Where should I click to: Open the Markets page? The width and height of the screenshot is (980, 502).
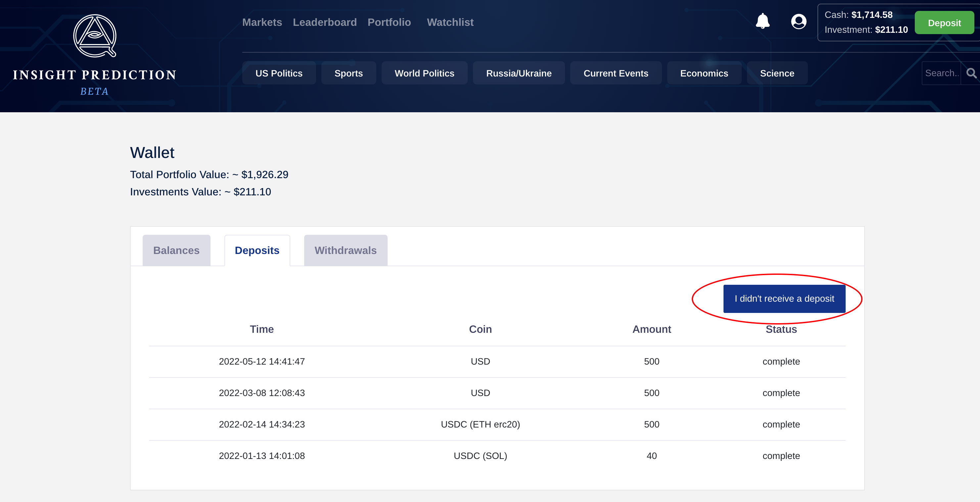[x=262, y=22]
